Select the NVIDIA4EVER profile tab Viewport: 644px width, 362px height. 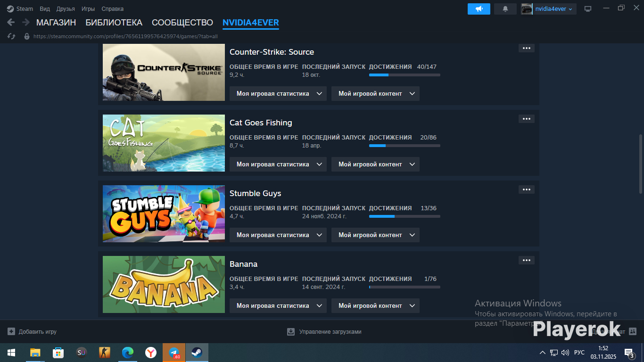tap(251, 23)
